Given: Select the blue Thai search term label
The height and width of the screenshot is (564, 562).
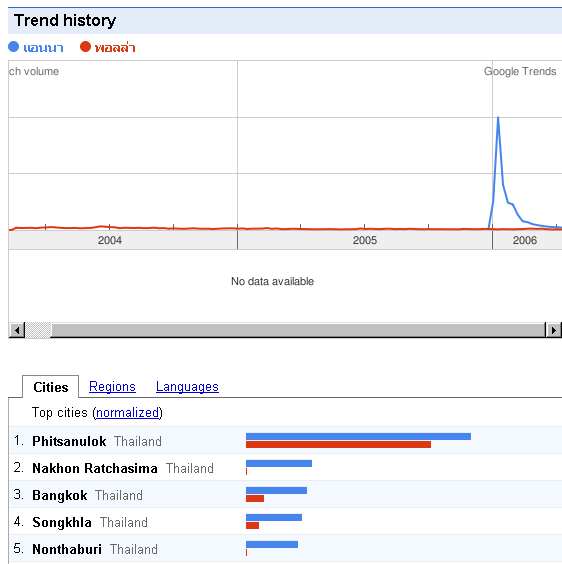Looking at the screenshot, I should pos(44,47).
